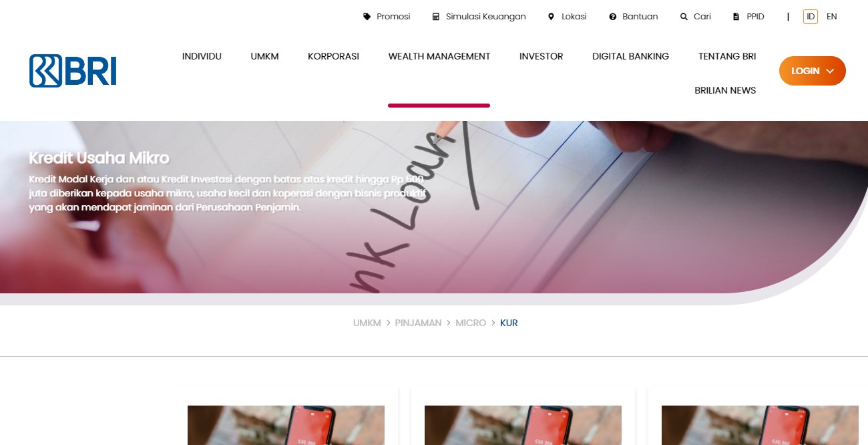Image resolution: width=868 pixels, height=445 pixels.
Task: Open the TENTANG BRI menu
Action: click(x=727, y=57)
